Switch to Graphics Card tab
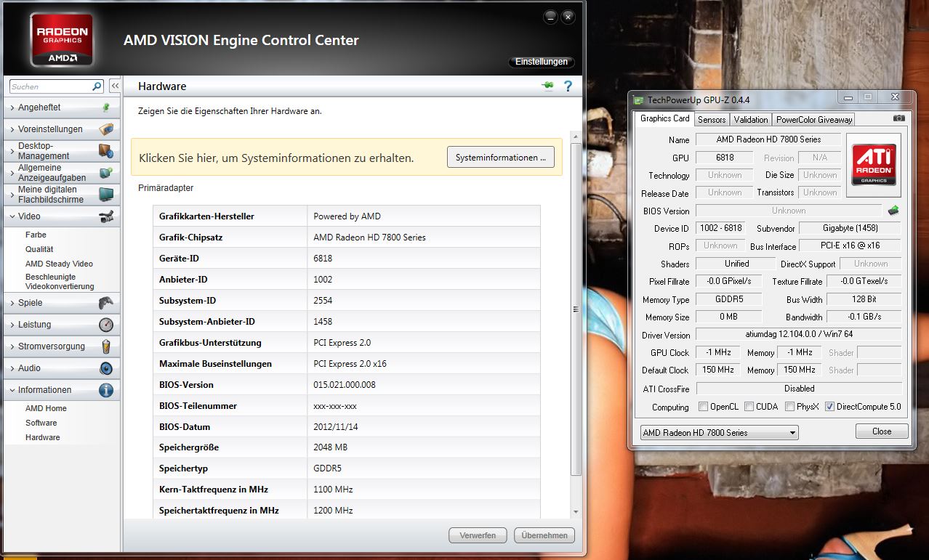This screenshot has height=560, width=929. coord(664,118)
